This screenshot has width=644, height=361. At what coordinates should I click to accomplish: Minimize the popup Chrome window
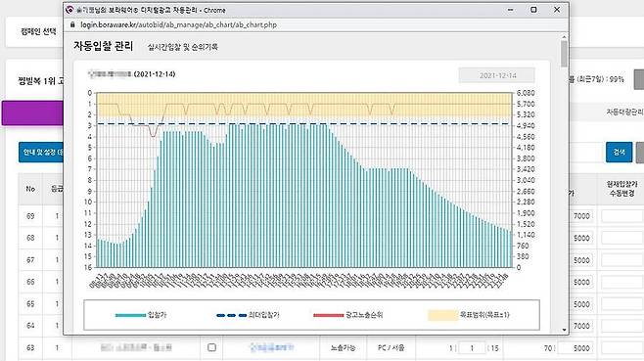pos(511,10)
